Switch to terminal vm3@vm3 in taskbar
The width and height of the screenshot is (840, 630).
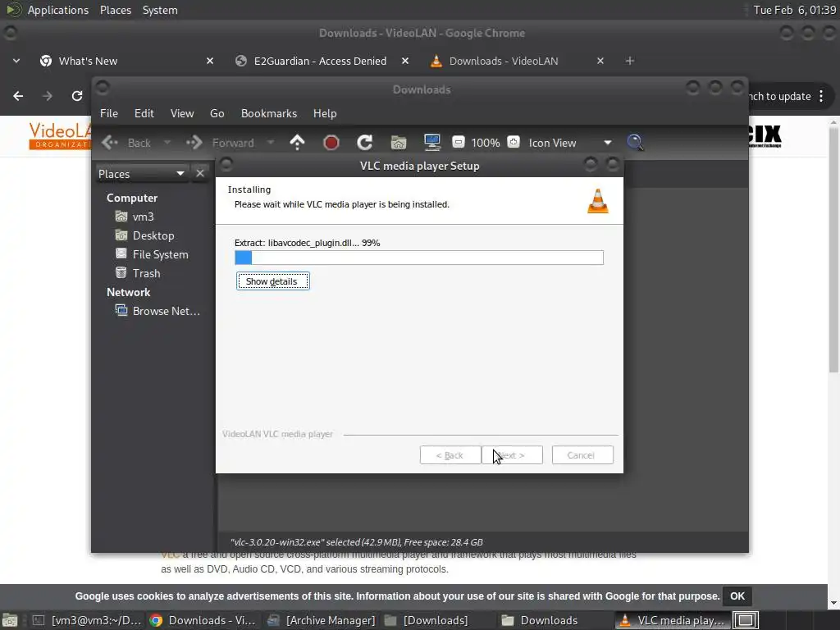tap(87, 620)
